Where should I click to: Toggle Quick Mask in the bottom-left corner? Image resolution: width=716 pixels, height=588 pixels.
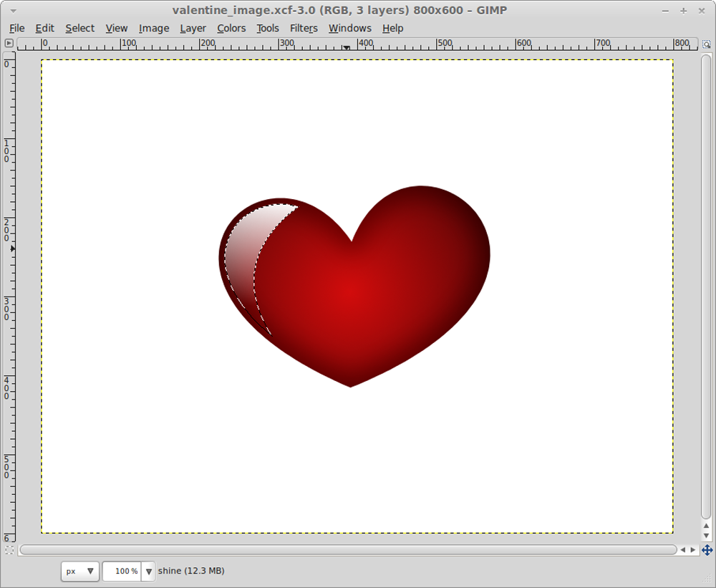(x=10, y=550)
